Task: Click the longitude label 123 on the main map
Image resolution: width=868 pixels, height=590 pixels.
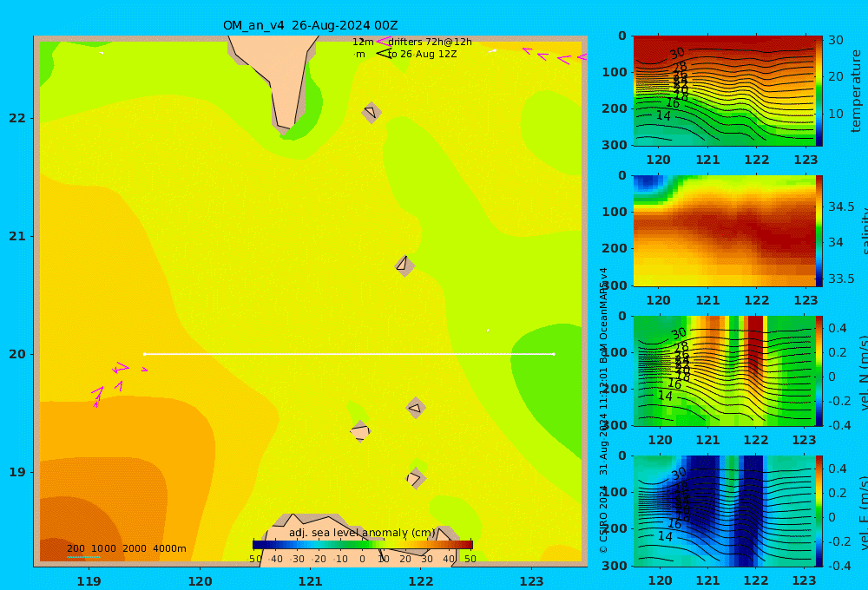Action: pyautogui.click(x=532, y=581)
